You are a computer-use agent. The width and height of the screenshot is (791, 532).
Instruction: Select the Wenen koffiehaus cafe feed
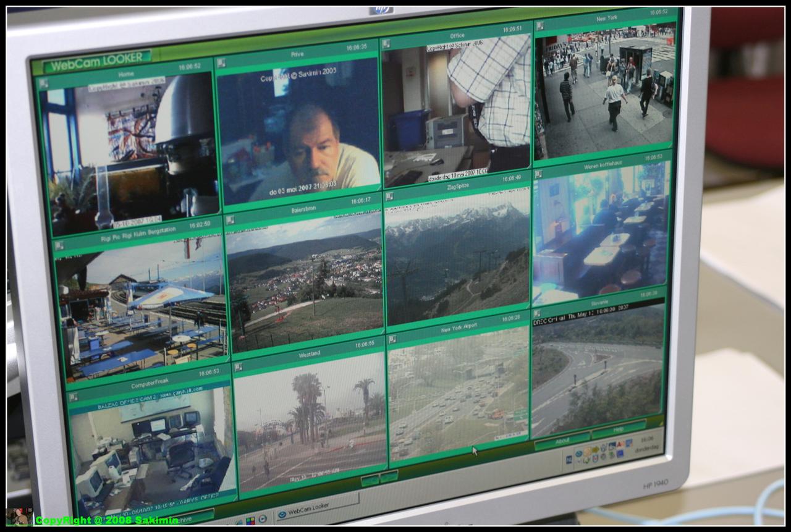click(x=601, y=233)
